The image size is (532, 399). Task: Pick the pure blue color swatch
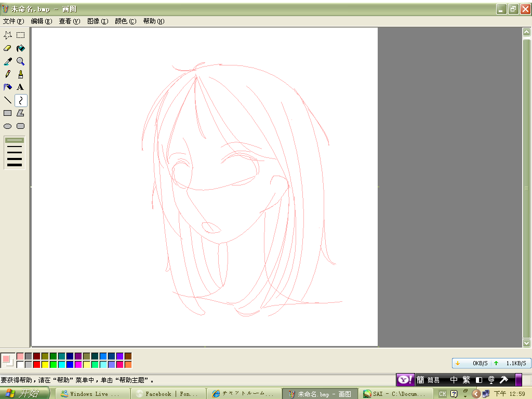point(70,364)
